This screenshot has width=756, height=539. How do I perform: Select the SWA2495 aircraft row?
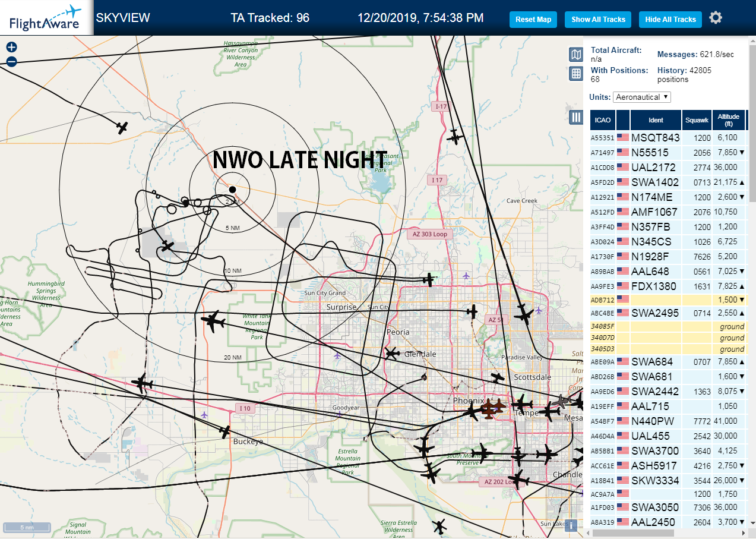pos(668,313)
